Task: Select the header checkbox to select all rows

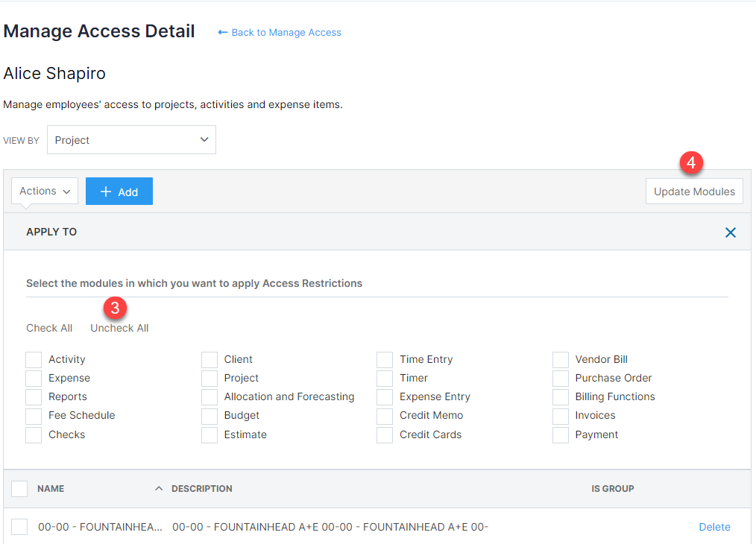Action: [19, 488]
